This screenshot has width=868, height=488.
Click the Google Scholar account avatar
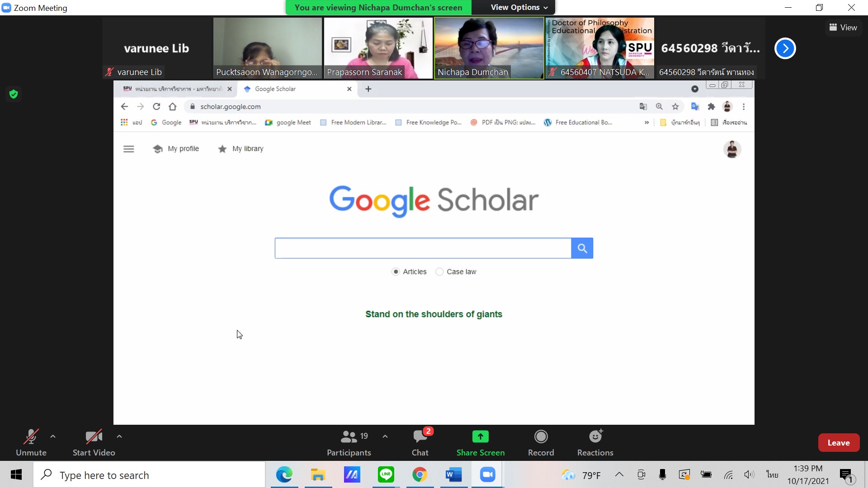coord(732,149)
